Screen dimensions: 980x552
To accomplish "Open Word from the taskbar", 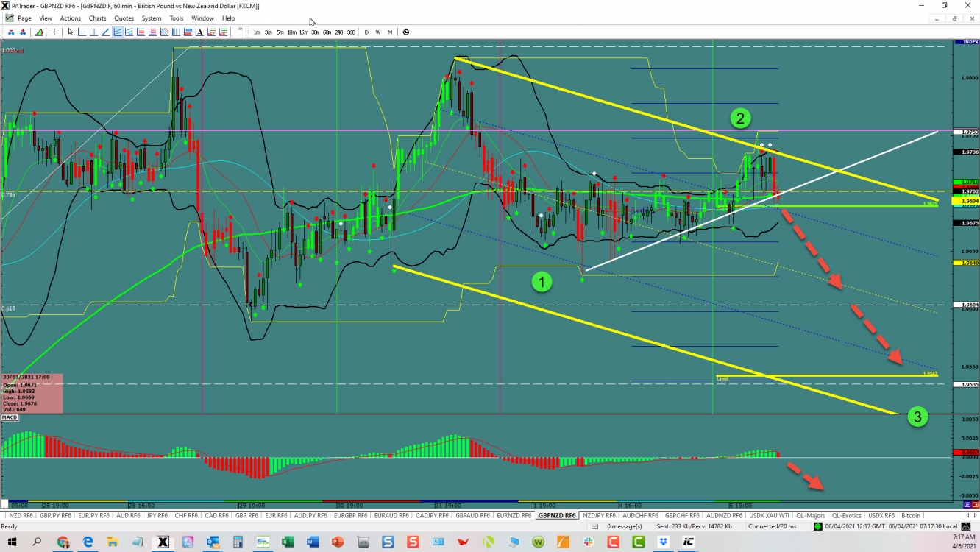I will click(313, 542).
